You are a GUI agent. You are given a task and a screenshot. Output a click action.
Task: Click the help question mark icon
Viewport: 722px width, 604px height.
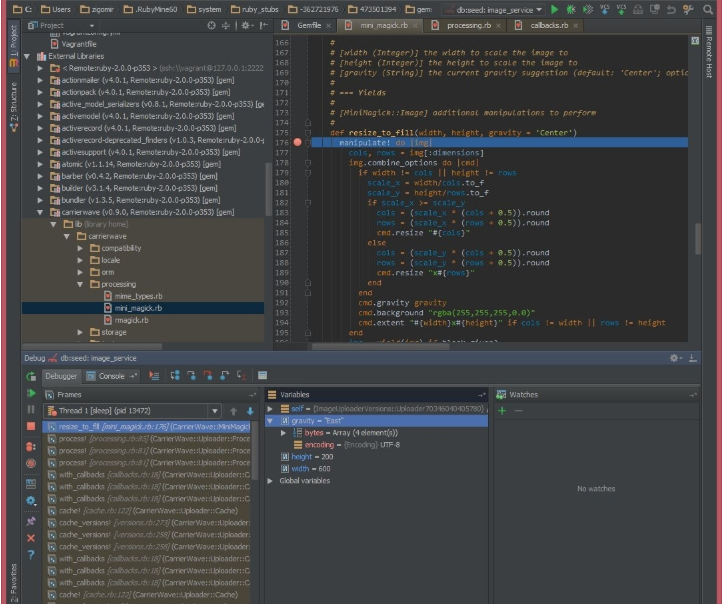point(30,554)
